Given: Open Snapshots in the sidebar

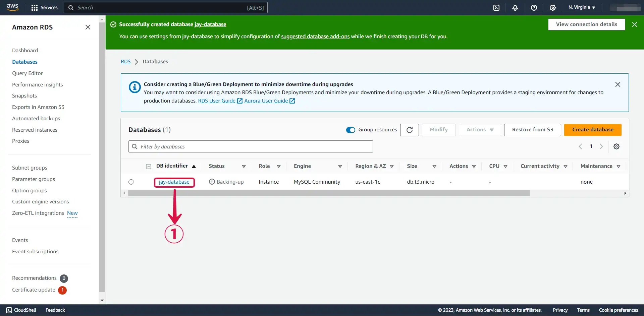Looking at the screenshot, I should (x=24, y=96).
